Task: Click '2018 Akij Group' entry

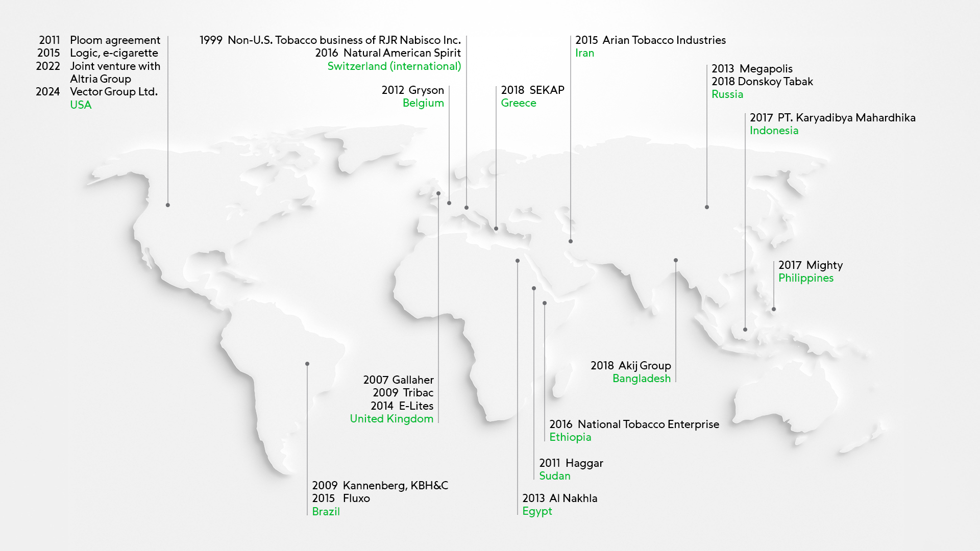Action: tap(631, 366)
